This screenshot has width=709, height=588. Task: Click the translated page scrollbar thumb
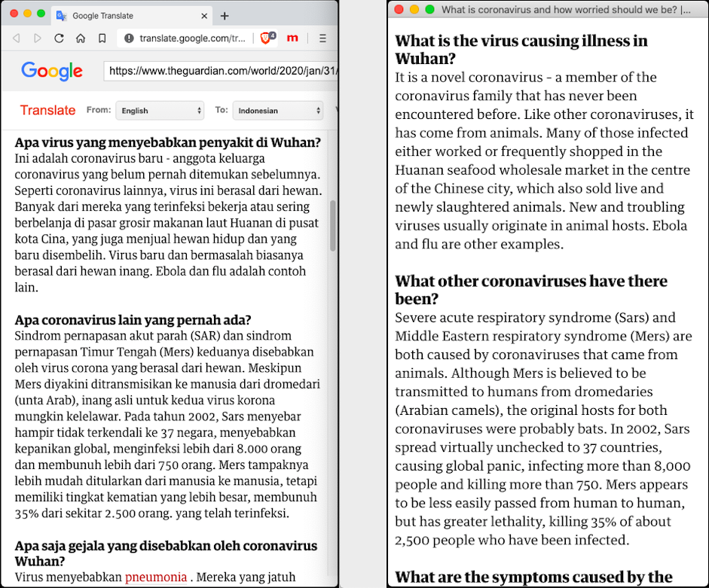[333, 226]
